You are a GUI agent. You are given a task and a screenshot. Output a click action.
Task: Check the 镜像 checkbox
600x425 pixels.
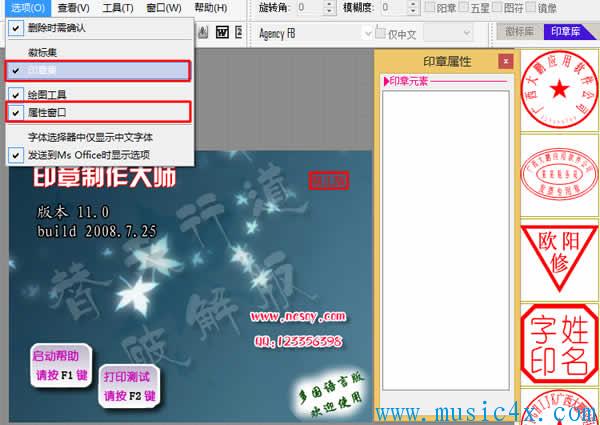531,7
